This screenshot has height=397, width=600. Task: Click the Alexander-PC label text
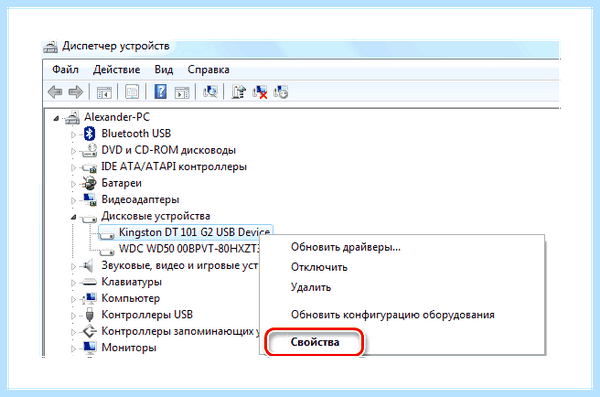click(117, 117)
